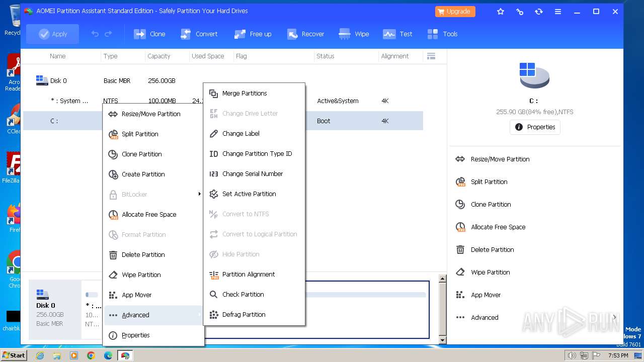Open the Clone toolbar option
Image resolution: width=644 pixels, height=362 pixels.
point(149,34)
